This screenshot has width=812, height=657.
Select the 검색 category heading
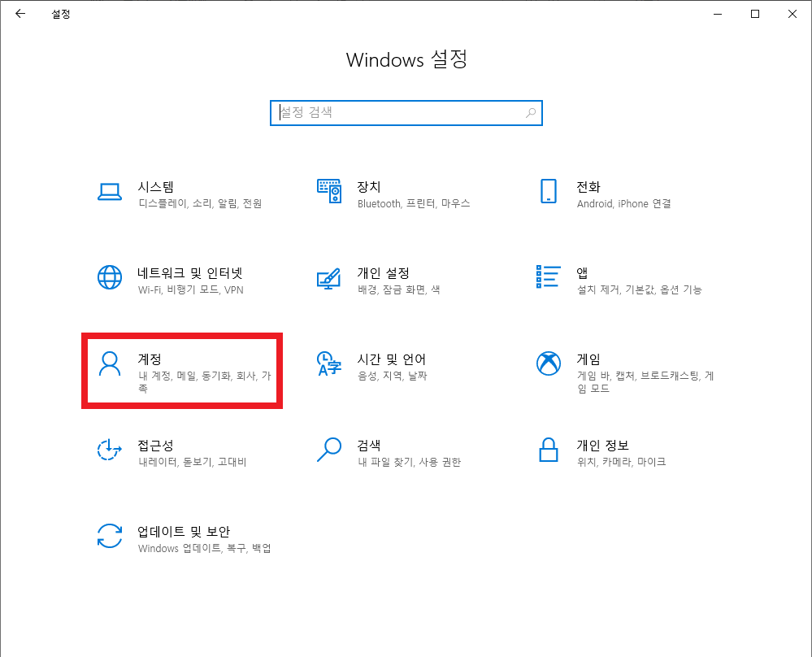point(369,445)
